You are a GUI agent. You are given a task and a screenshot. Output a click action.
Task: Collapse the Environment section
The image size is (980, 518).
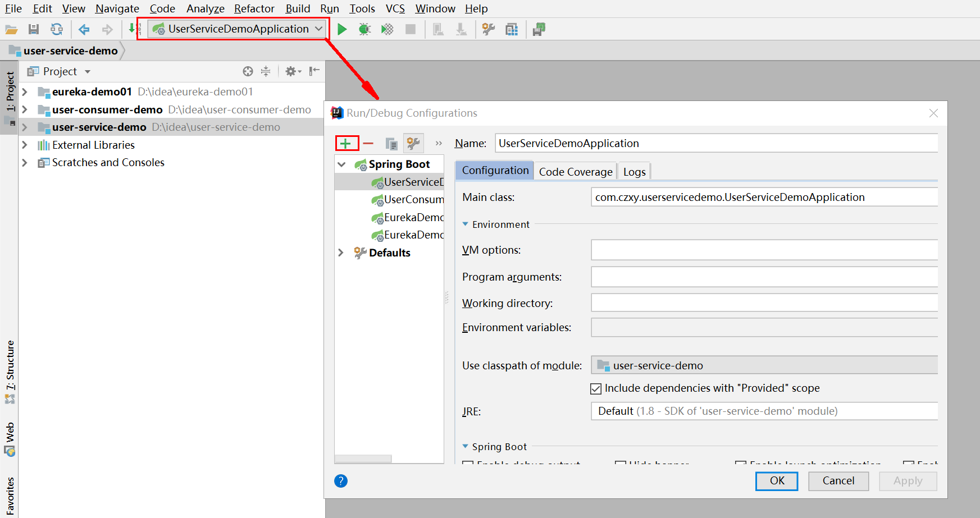pyautogui.click(x=465, y=224)
